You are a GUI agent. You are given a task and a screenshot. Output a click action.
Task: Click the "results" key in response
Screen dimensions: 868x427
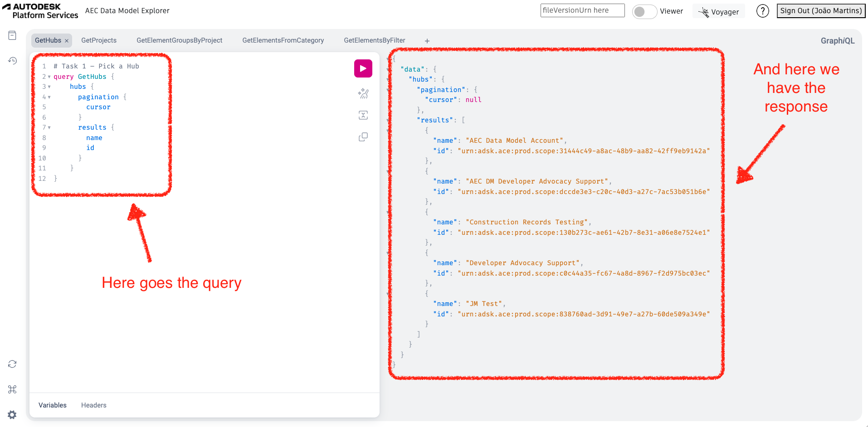pos(435,120)
